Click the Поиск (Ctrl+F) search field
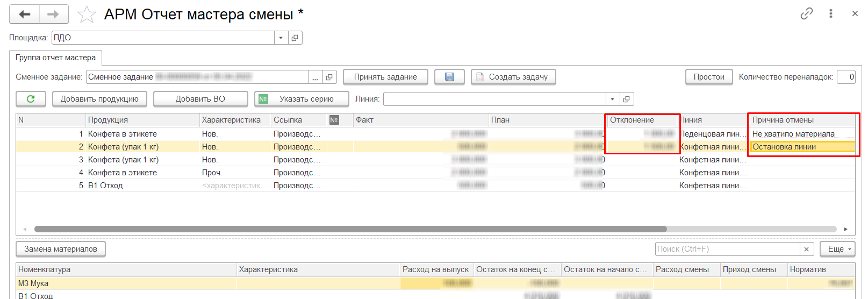 [727, 249]
